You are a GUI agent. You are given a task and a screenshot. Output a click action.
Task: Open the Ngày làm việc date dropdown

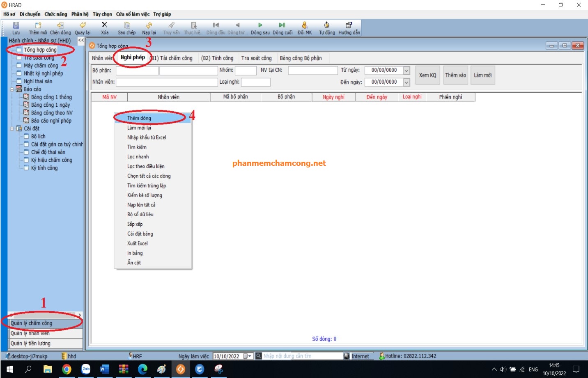[248, 356]
